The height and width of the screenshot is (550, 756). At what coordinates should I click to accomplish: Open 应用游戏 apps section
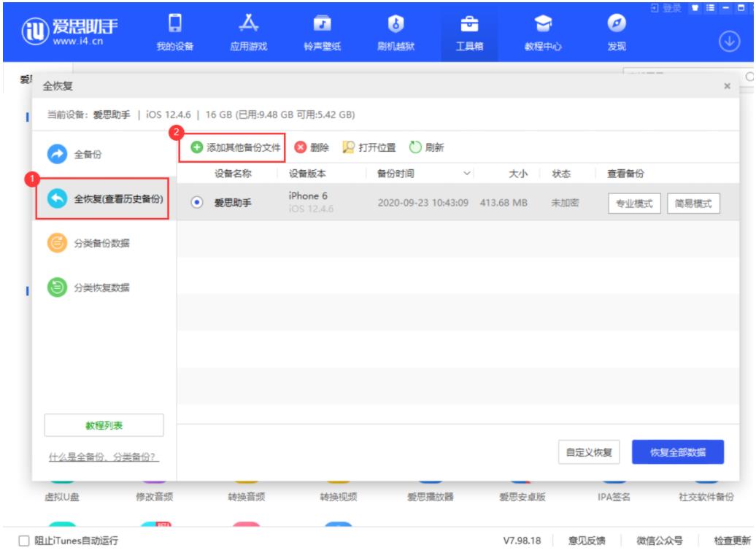point(253,31)
